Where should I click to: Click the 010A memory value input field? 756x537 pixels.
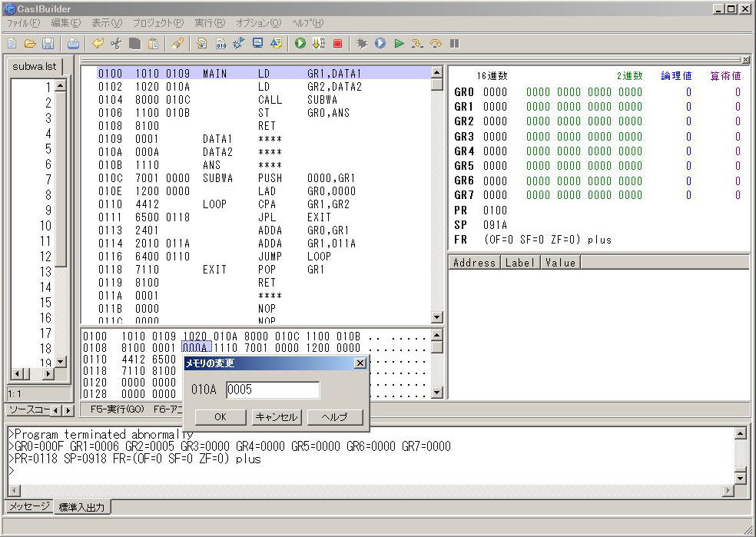click(x=273, y=390)
